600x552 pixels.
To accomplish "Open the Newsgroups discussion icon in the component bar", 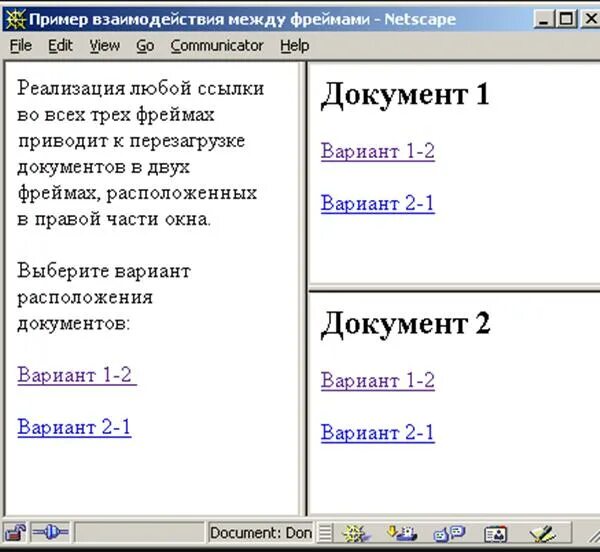I will [449, 533].
